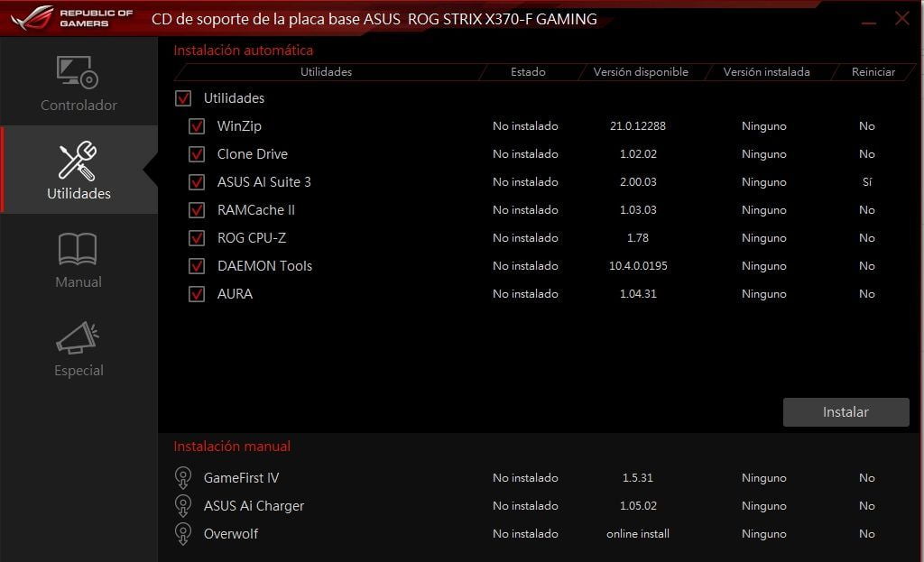Click the DAEMON Tools utility name
Image resolution: width=924 pixels, height=562 pixels.
[264, 266]
